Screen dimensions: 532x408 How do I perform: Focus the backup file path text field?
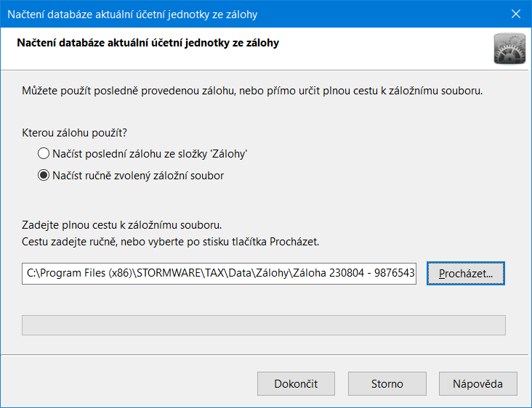(x=219, y=274)
